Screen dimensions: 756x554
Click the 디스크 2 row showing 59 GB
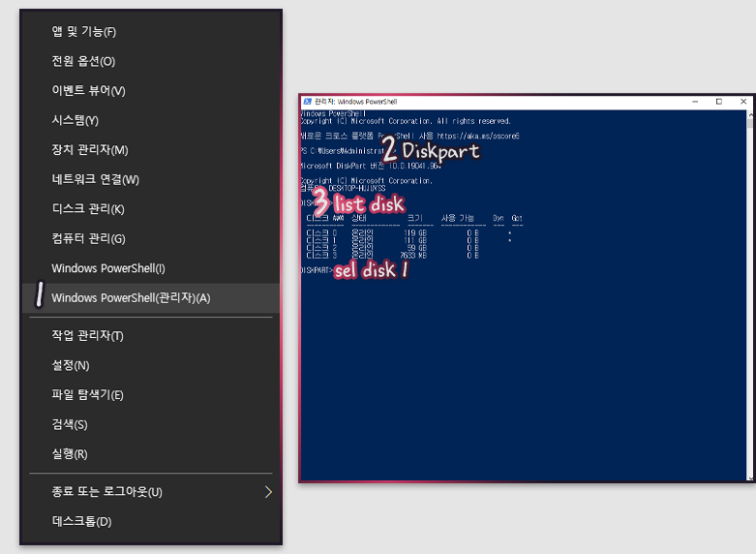click(x=392, y=248)
